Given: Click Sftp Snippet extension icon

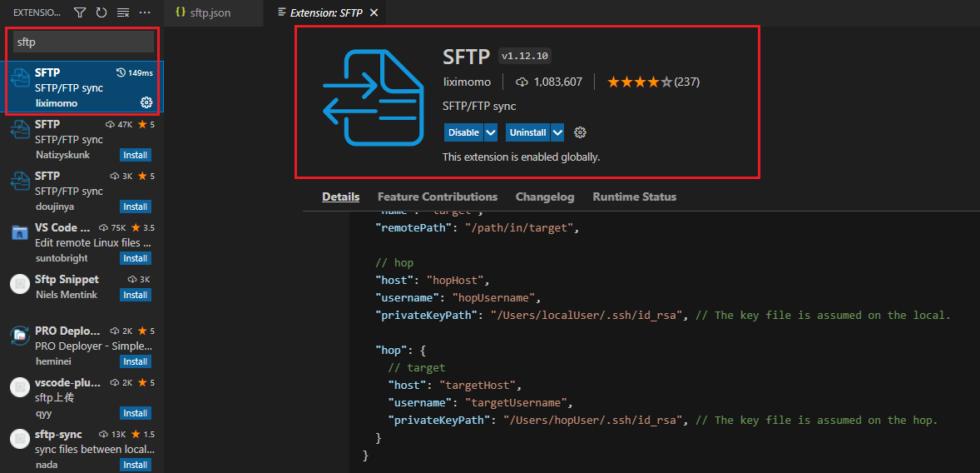Looking at the screenshot, I should pos(21,284).
